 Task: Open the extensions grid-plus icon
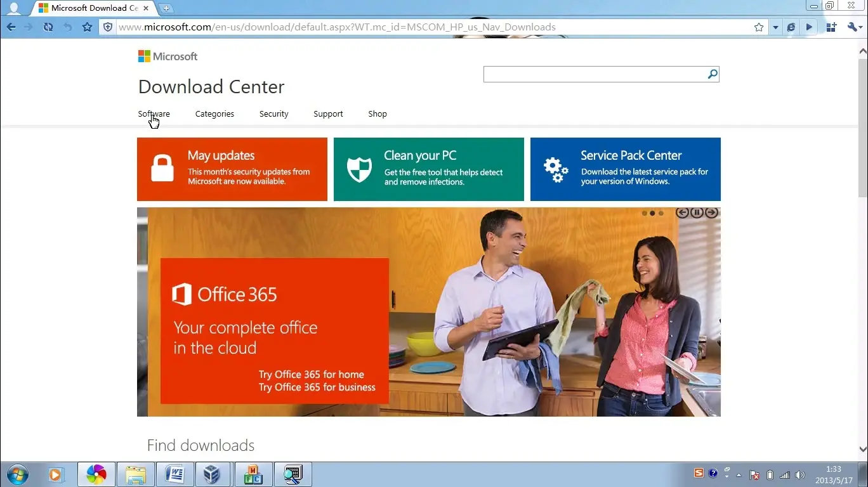tap(831, 27)
